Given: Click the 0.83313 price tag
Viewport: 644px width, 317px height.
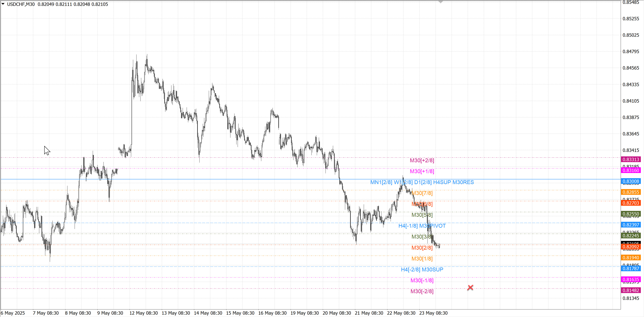Looking at the screenshot, I should click(x=631, y=159).
